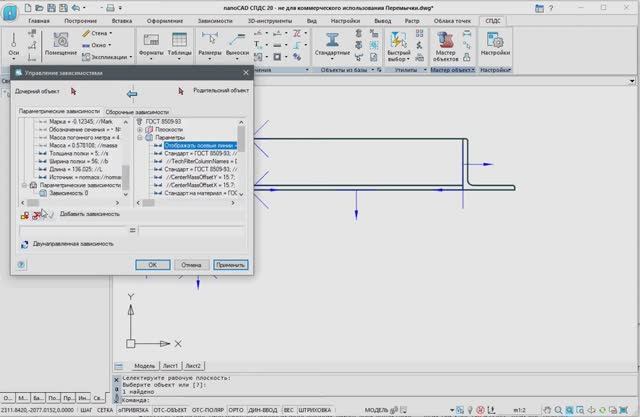Toggle ОТС-ОБЪЕКТ object tracking
Viewport: 640px width, 417px height.
[170, 410]
